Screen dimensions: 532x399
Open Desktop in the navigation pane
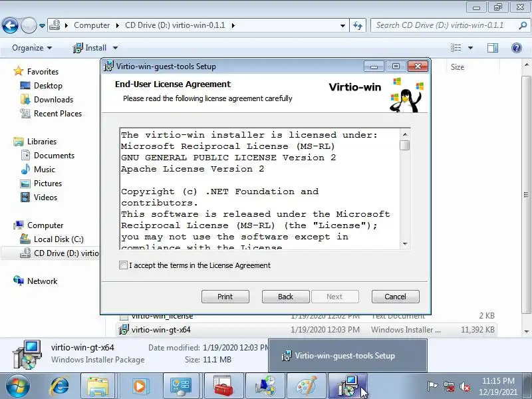[48, 86]
